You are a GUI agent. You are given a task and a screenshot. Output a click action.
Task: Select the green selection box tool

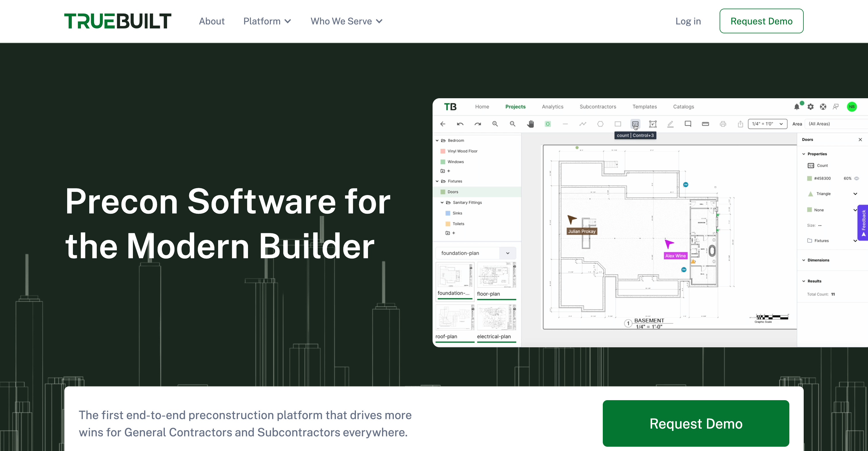(x=548, y=124)
